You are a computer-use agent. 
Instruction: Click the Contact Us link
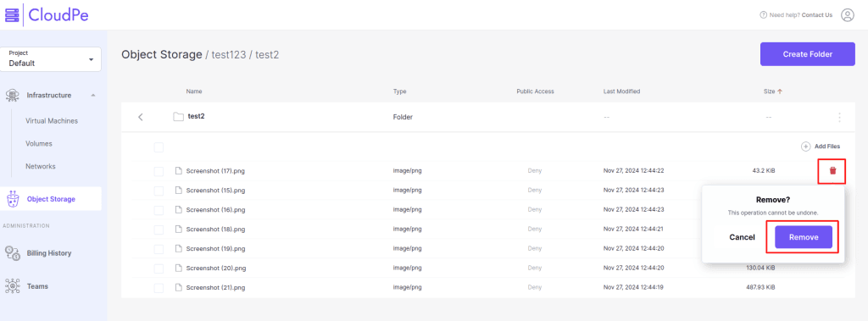coord(817,15)
